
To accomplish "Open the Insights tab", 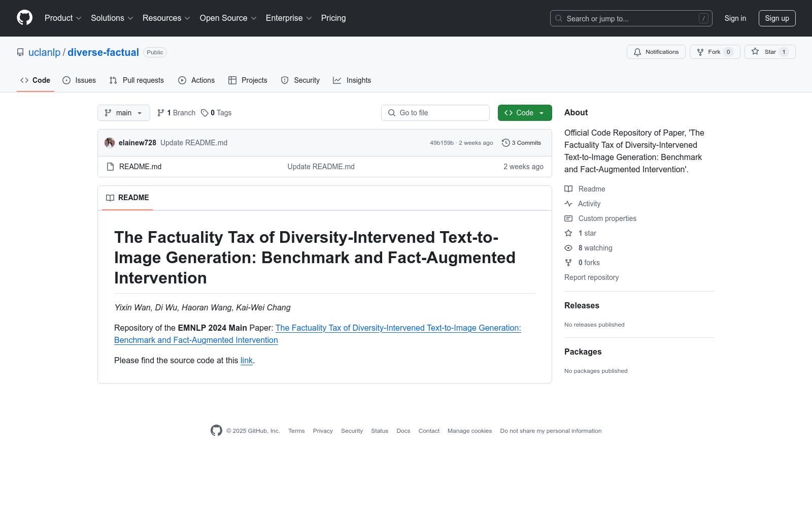I will tap(352, 80).
